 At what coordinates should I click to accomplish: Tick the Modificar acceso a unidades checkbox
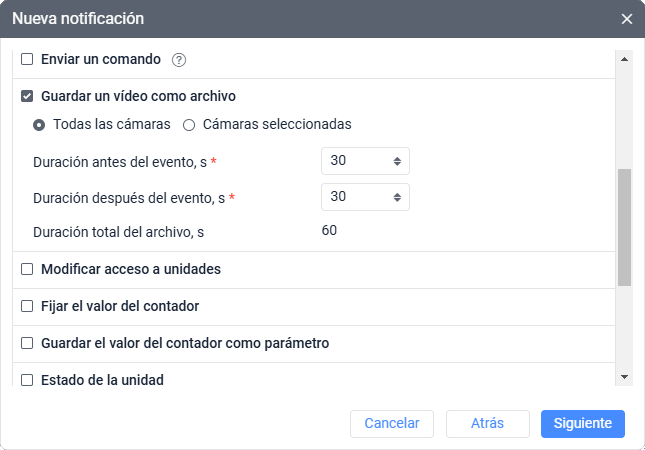point(27,269)
